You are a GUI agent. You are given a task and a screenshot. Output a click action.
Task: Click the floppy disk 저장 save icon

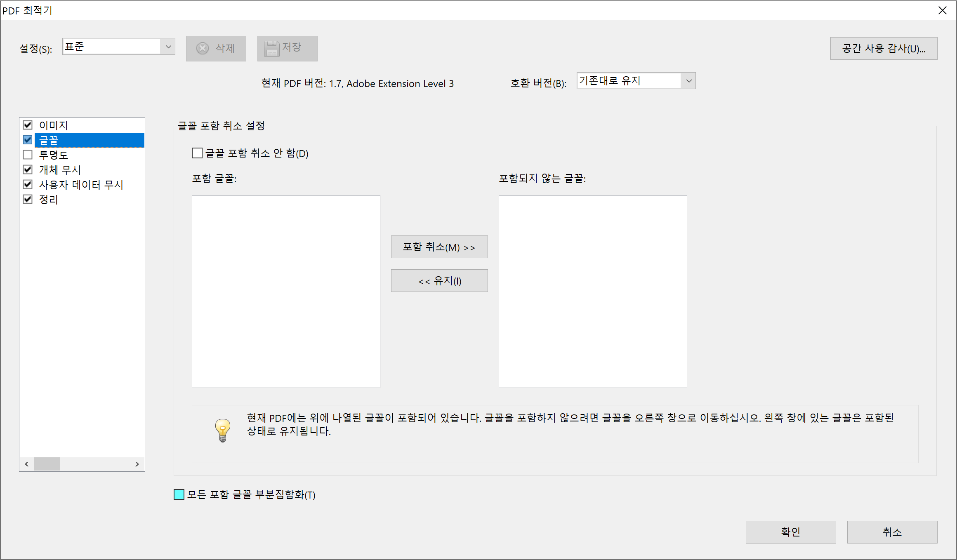(x=272, y=49)
